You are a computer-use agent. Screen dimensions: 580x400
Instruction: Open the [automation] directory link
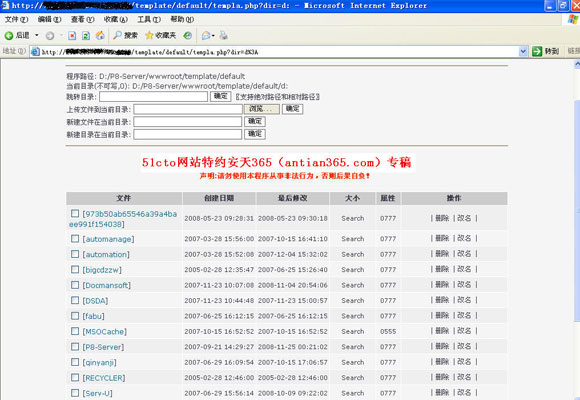(x=106, y=255)
